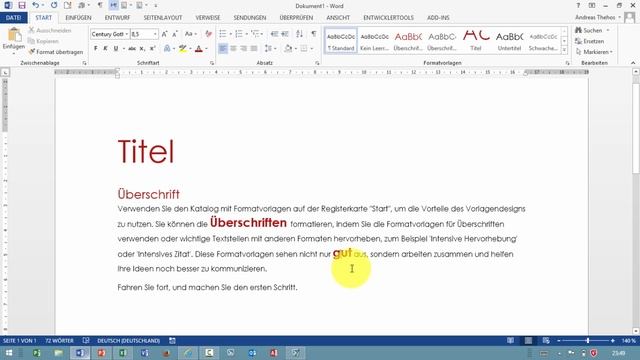Apply the Standard style
The height and width of the screenshot is (360, 640).
[x=341, y=41]
